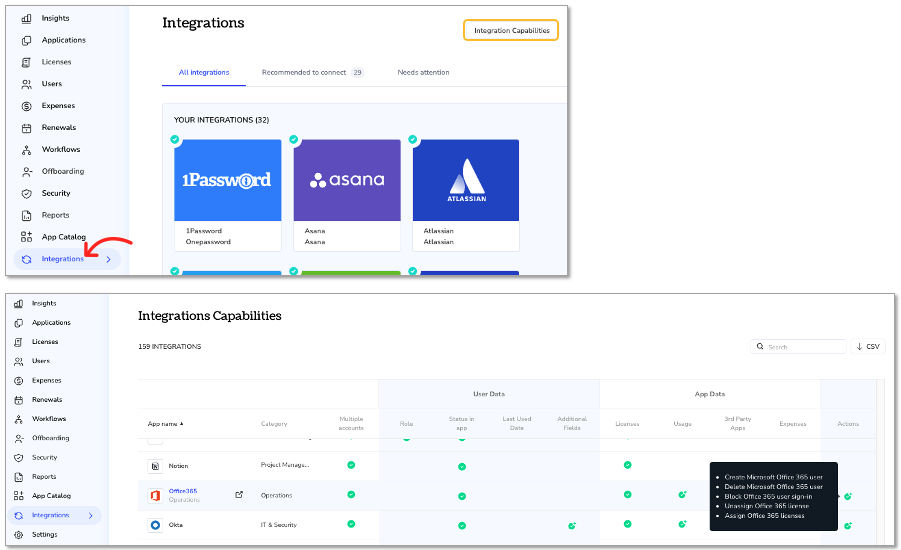
Task: Click Office365's Usage indicator icon
Action: (x=682, y=494)
